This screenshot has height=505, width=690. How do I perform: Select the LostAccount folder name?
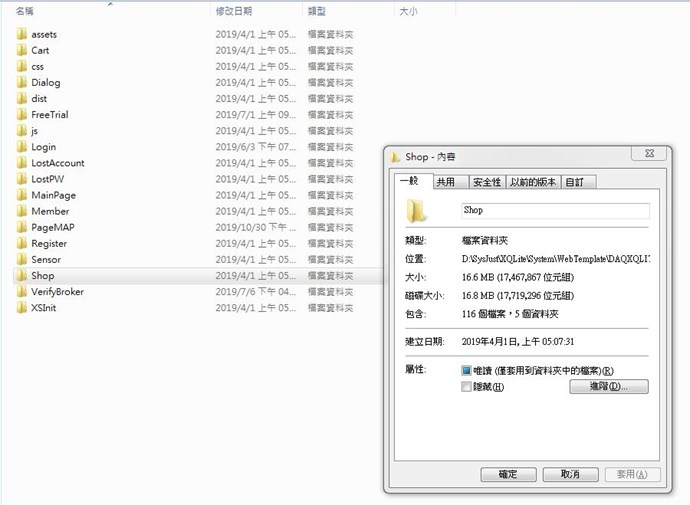[x=58, y=163]
